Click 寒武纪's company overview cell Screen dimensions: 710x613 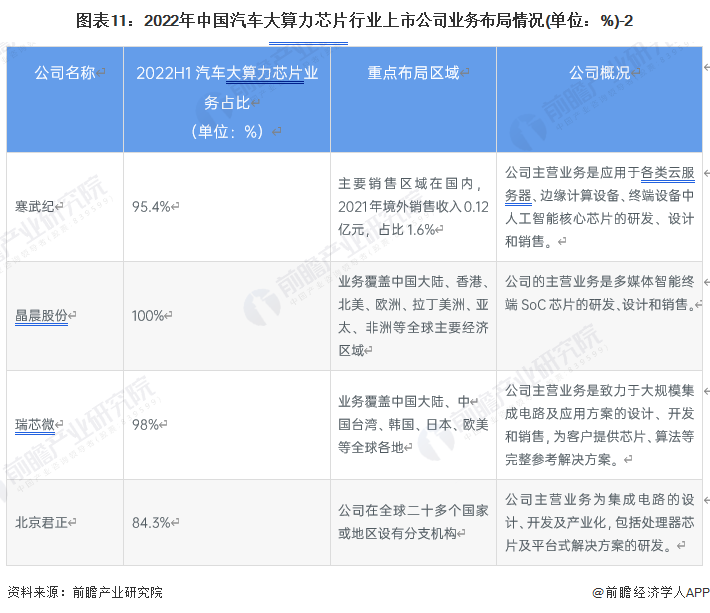point(600,206)
